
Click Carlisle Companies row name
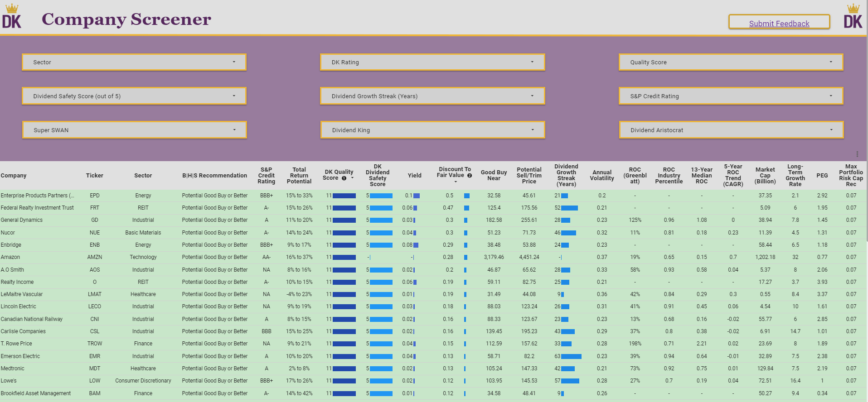23,331
